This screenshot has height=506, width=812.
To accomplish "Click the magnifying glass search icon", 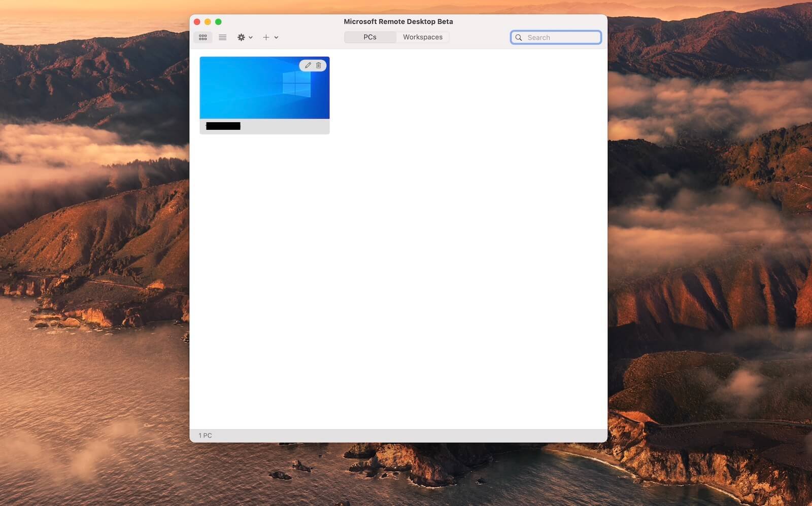I will pos(519,38).
